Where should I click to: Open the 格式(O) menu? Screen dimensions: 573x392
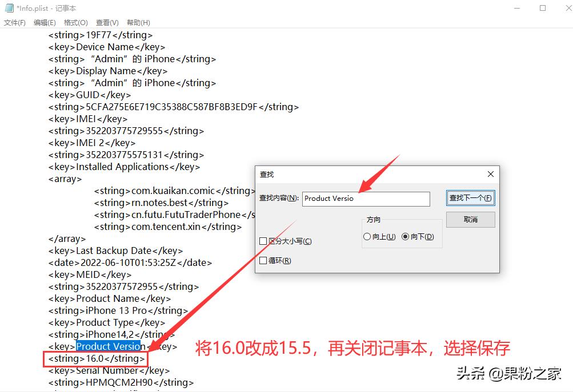coord(75,23)
